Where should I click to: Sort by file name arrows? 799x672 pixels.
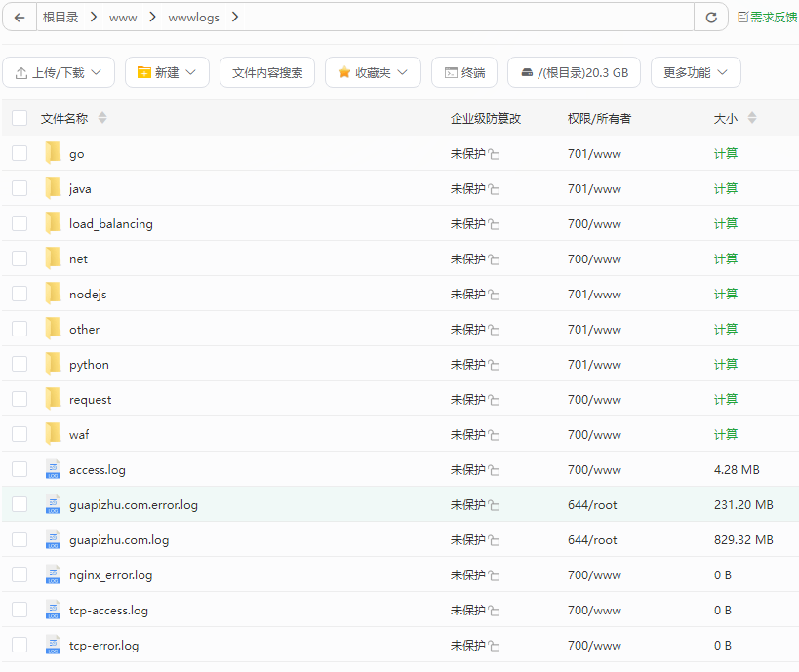click(x=102, y=118)
